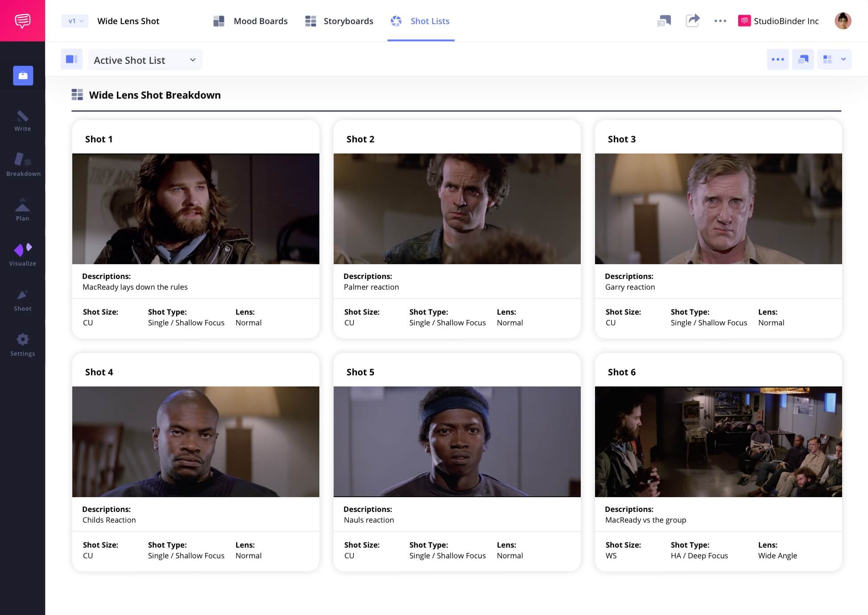The height and width of the screenshot is (615, 868).
Task: Open the v1 version dropdown
Action: tap(75, 21)
